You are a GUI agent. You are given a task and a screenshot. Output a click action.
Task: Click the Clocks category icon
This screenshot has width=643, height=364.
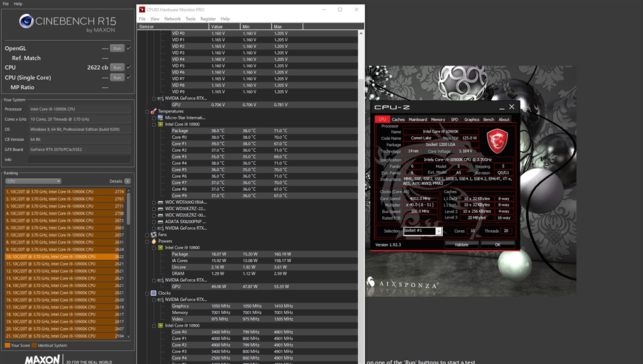coord(153,293)
